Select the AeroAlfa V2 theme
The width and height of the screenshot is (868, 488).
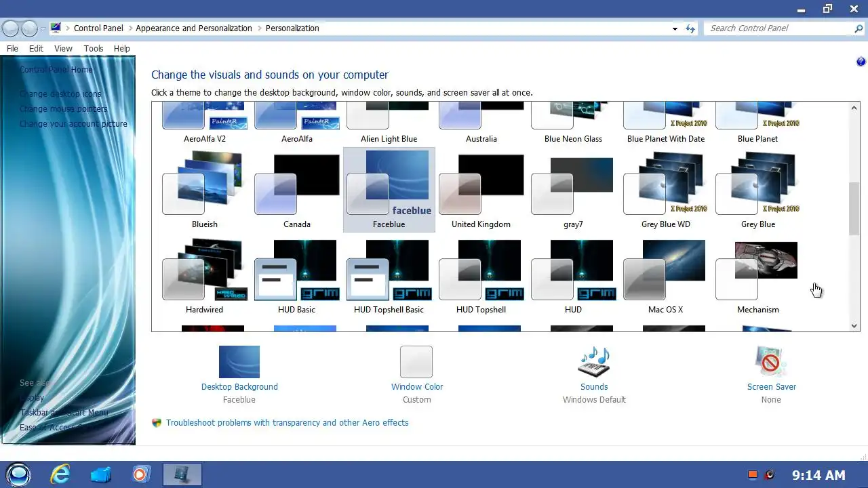[x=205, y=123]
